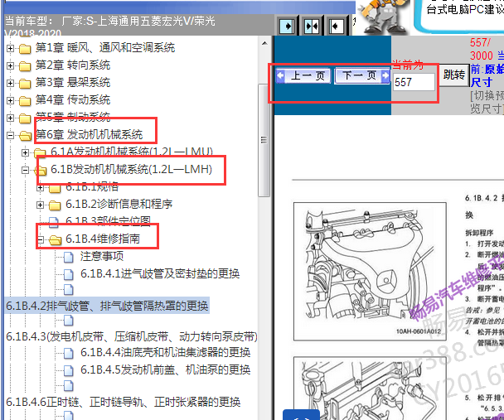Expand 第3章 悬架系统 node
The image size is (504, 420).
[x=10, y=83]
